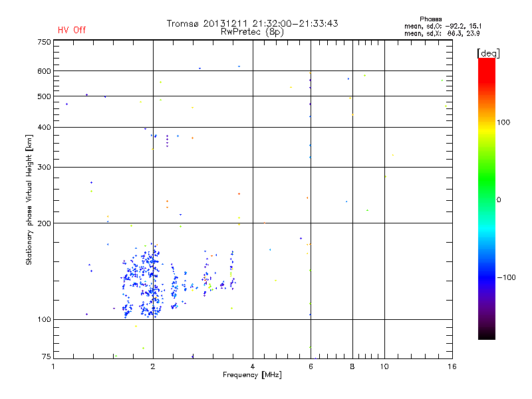Screen dimensions: 532x399
Task: Click the x-axis tick label "8"
Action: (x=352, y=366)
